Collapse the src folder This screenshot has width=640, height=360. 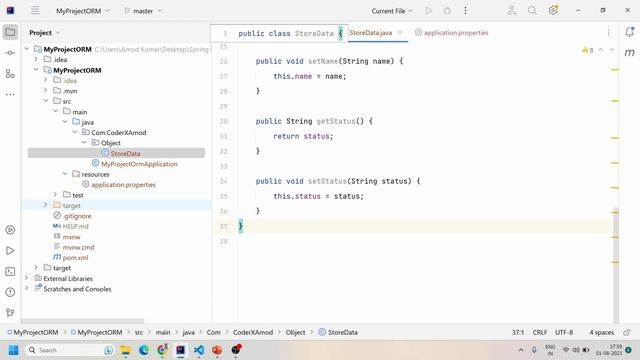[x=46, y=101]
